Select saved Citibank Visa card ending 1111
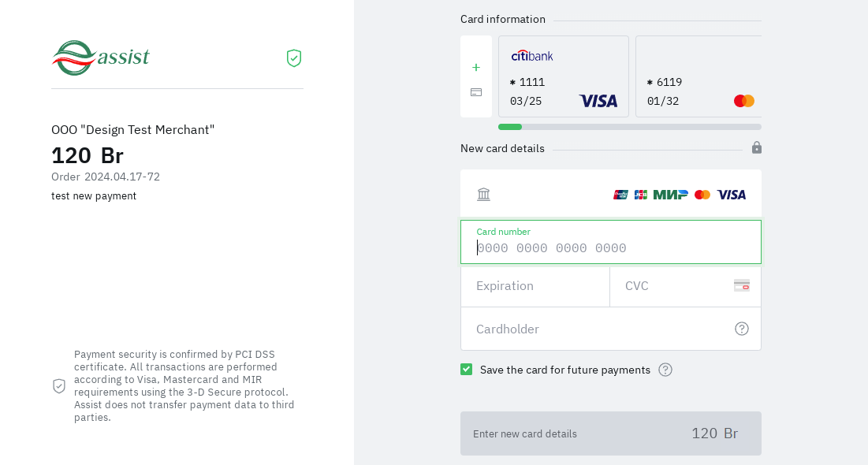868x465 pixels. click(x=564, y=76)
